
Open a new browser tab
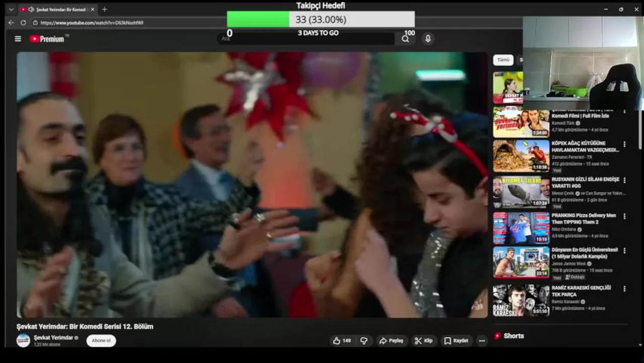click(x=104, y=9)
